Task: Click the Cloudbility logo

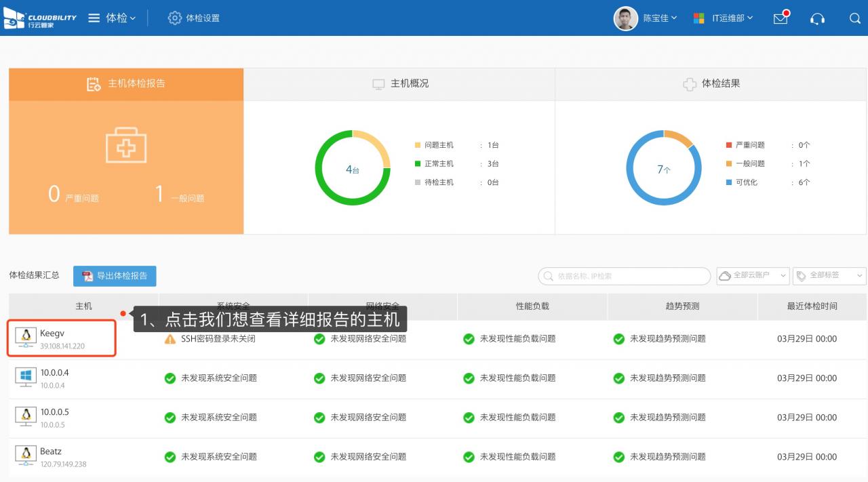Action: [x=40, y=18]
